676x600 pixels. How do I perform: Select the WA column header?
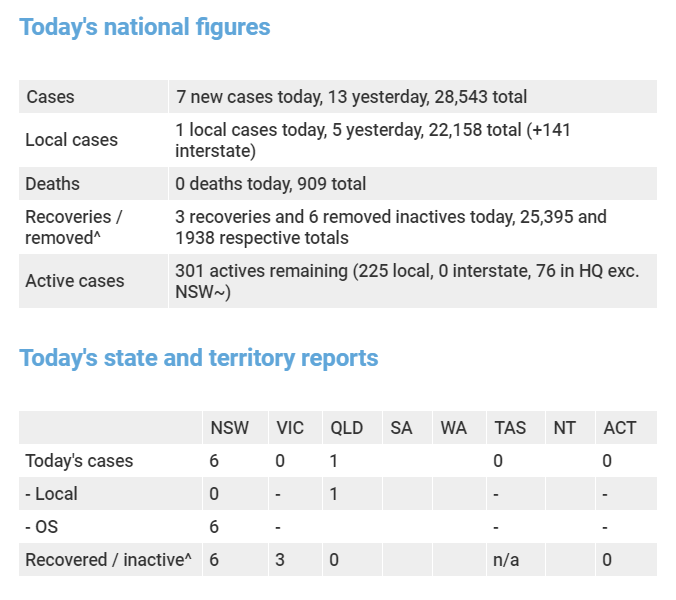click(453, 428)
